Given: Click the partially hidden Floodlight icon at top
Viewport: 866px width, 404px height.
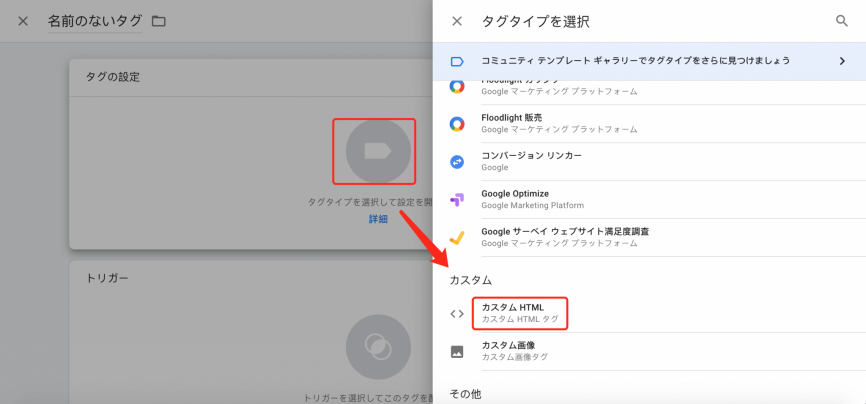Looking at the screenshot, I should click(x=457, y=86).
